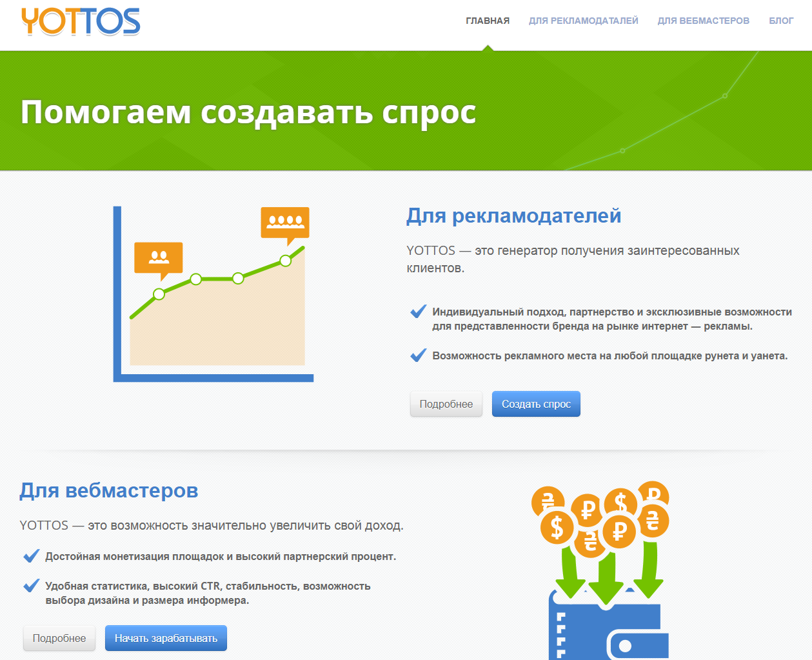812x660 pixels.
Task: Open the ДЛЯ ВЕБМАСТЕРОВ section
Action: click(x=703, y=20)
